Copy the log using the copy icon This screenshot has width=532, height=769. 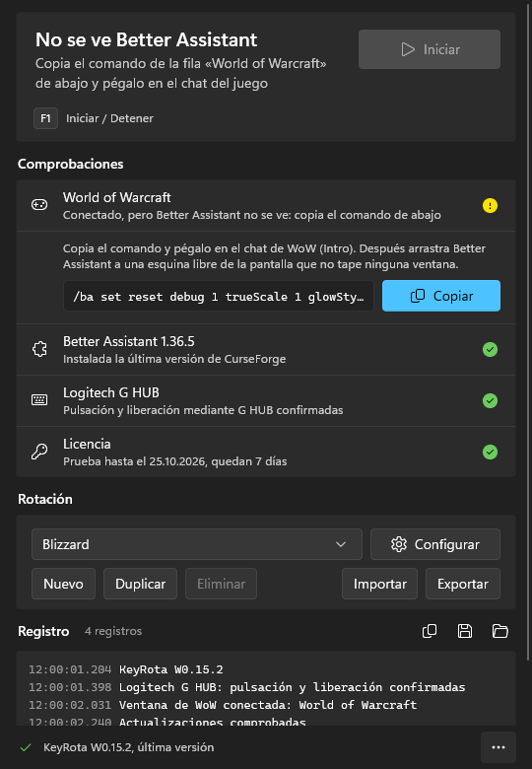pyautogui.click(x=430, y=631)
